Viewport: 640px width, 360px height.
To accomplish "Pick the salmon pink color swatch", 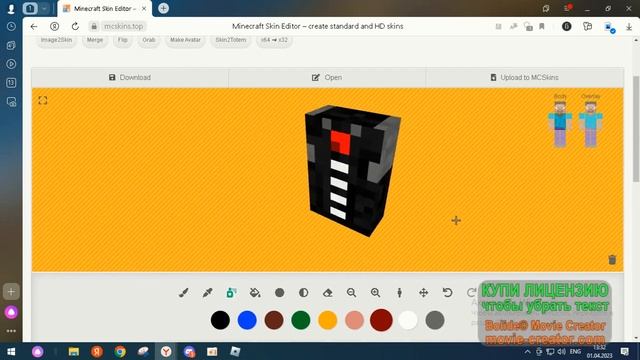I will point(354,320).
